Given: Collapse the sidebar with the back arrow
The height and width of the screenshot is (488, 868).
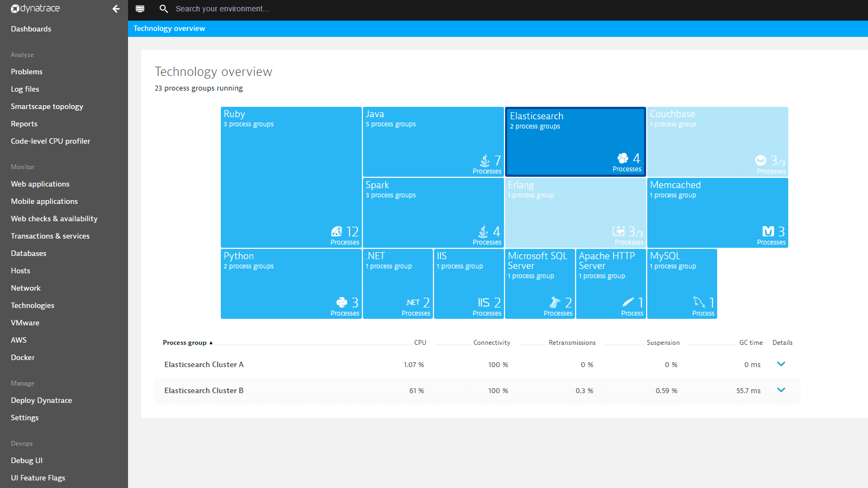Looking at the screenshot, I should [116, 9].
